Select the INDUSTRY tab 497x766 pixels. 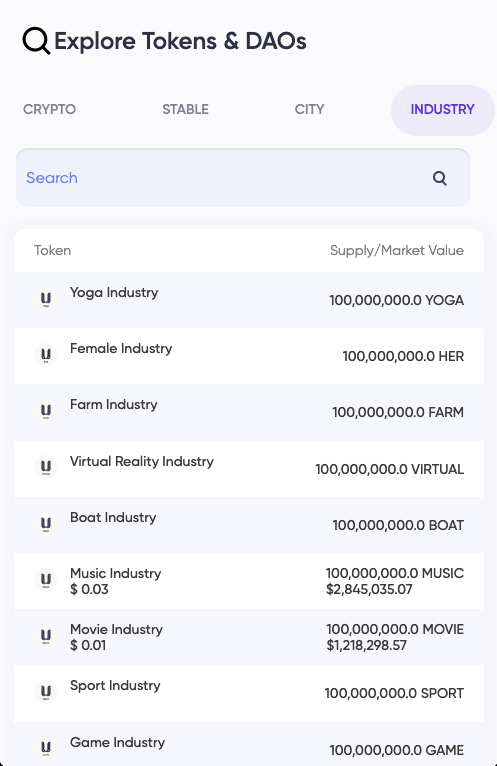click(443, 110)
